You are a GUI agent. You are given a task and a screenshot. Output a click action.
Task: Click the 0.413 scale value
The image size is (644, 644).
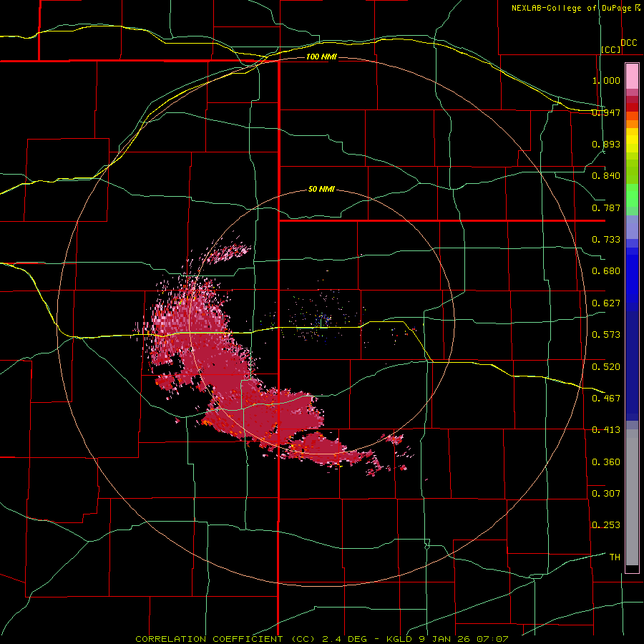606,430
